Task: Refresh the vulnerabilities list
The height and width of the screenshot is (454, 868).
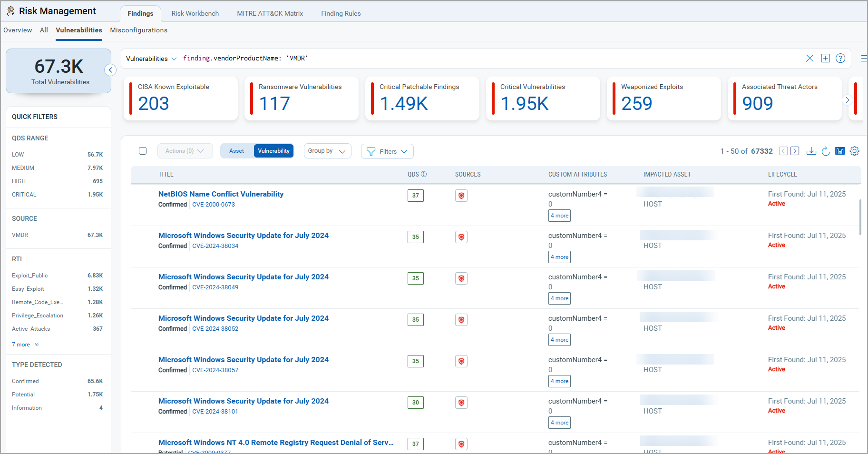Action: (826, 151)
